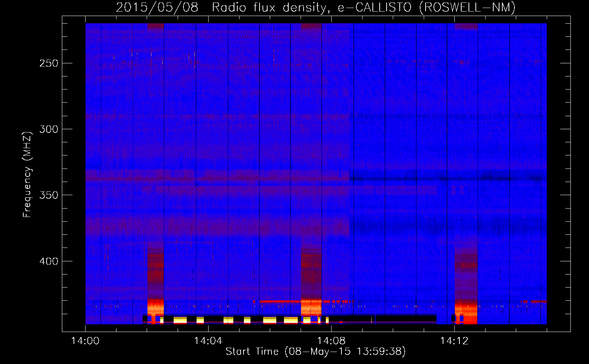589x364 pixels.
Task: Click the '14:04' time tick label
Action: [208, 341]
